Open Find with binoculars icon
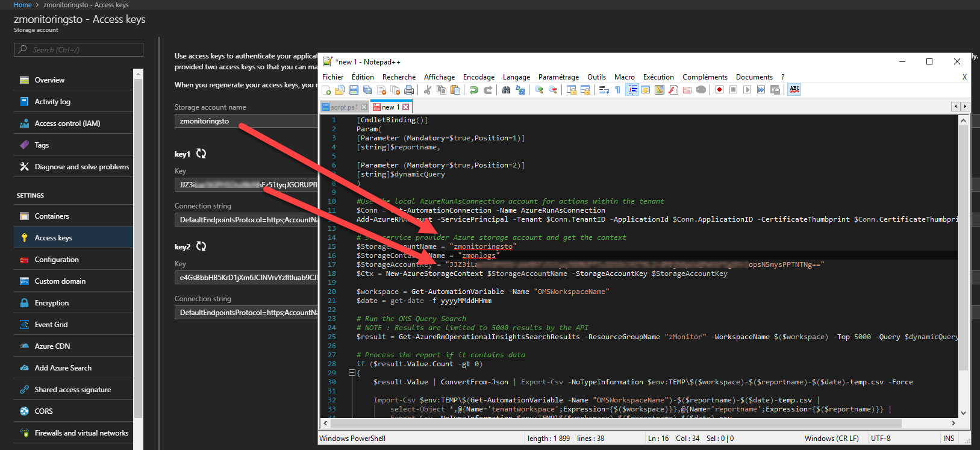The height and width of the screenshot is (450, 980). [x=506, y=90]
